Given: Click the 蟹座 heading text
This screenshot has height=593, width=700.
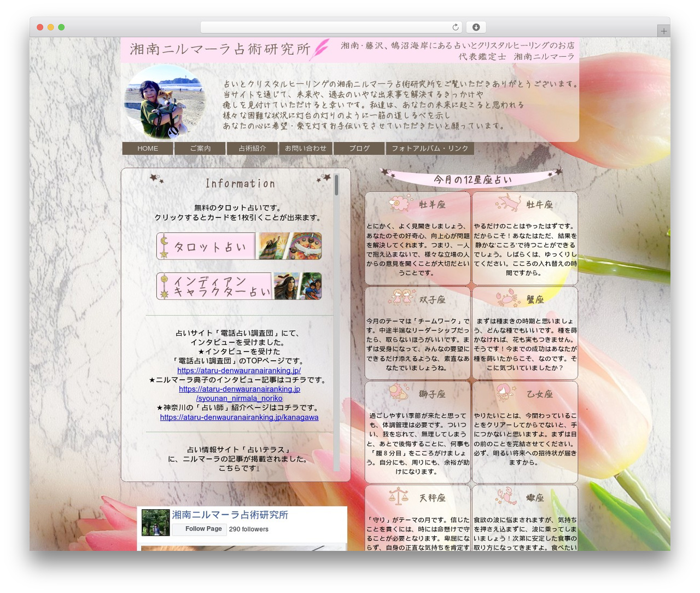Looking at the screenshot, I should point(535,300).
